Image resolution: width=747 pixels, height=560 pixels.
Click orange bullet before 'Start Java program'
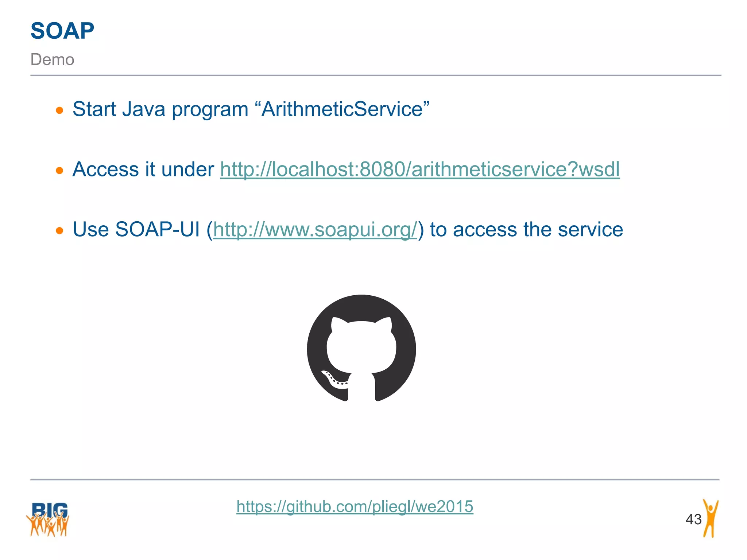tap(59, 110)
